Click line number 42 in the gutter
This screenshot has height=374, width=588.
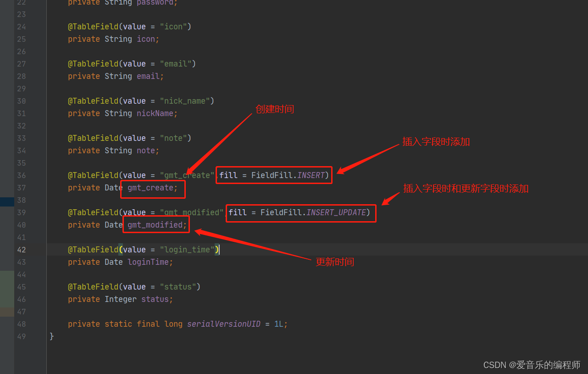22,250
